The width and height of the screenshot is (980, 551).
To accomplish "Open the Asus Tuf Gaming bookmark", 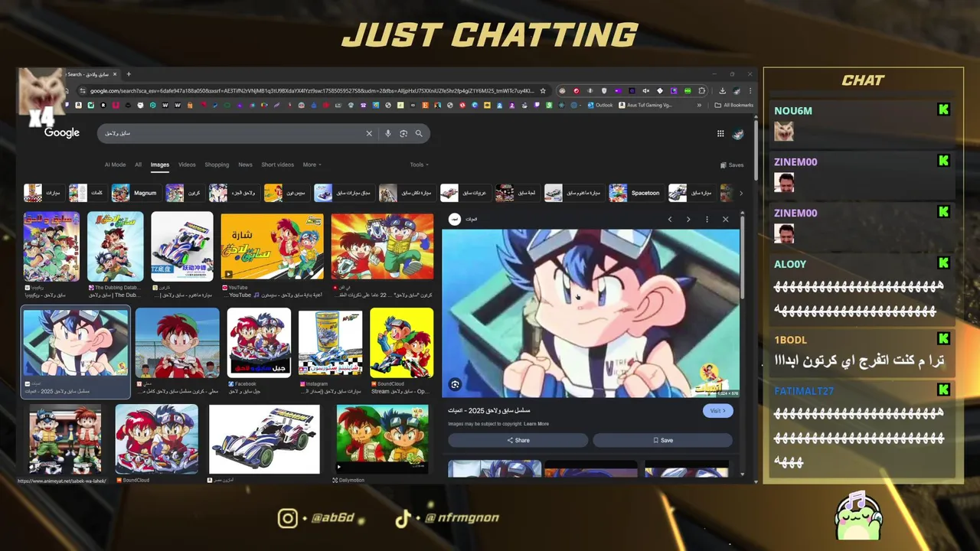I will coord(645,105).
